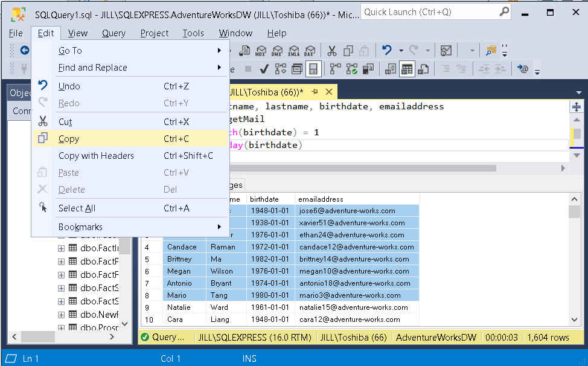The image size is (588, 366).
Task: Display the estimated execution plan icon
Action: (x=281, y=69)
